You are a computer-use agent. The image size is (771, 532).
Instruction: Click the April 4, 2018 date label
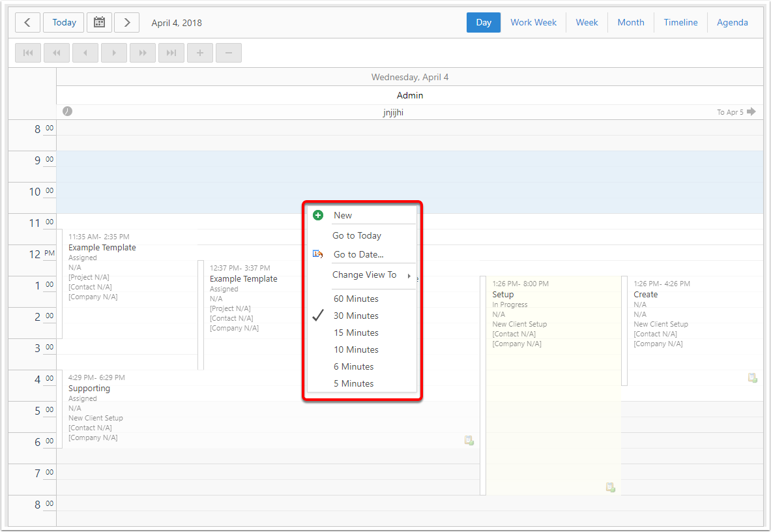[x=177, y=23]
